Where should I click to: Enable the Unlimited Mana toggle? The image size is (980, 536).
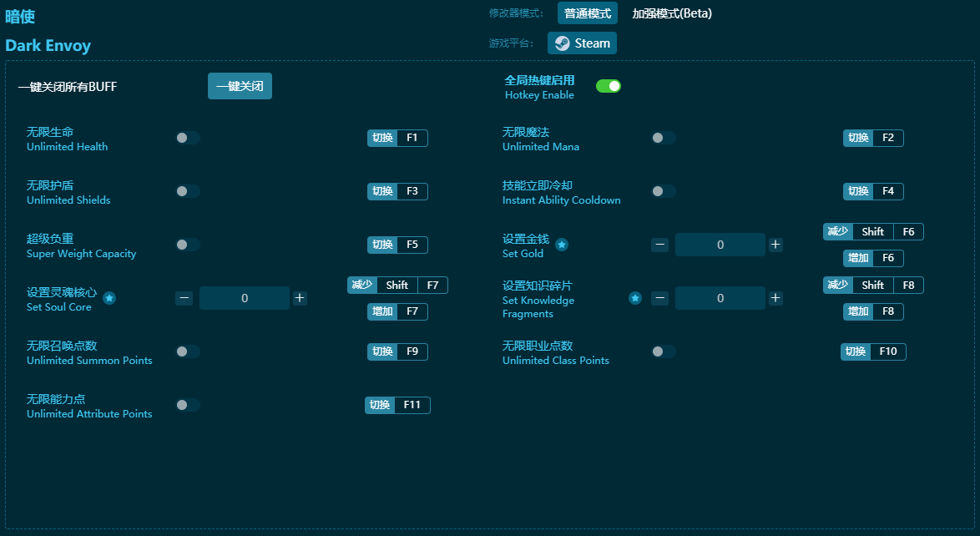pos(664,138)
